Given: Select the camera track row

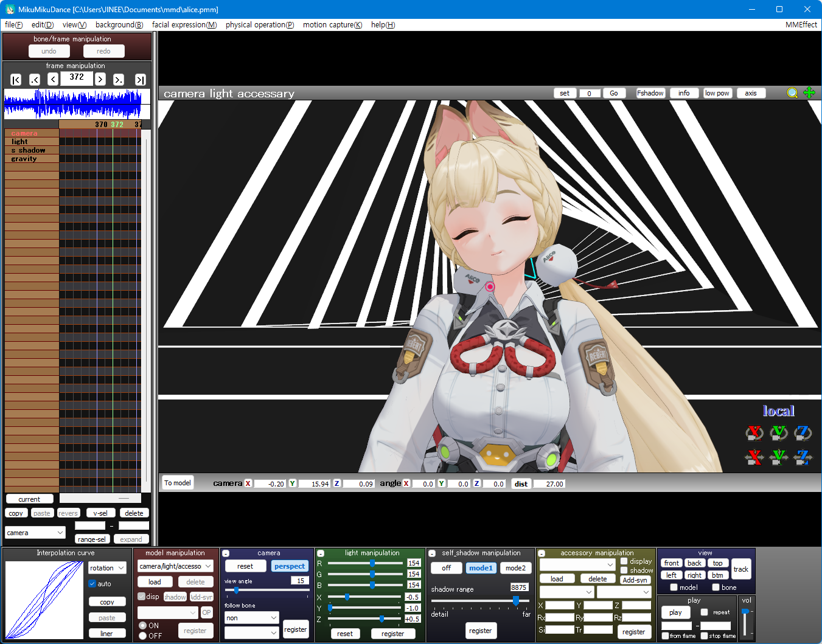Looking at the screenshot, I should pyautogui.click(x=32, y=133).
